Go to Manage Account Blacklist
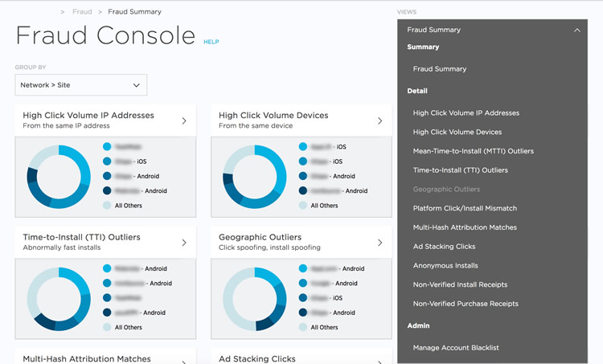603x364 pixels. (456, 348)
